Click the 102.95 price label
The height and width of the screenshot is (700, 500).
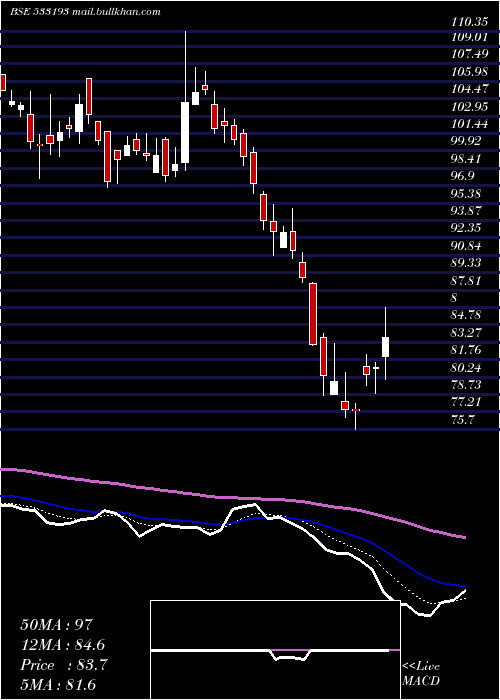point(471,109)
